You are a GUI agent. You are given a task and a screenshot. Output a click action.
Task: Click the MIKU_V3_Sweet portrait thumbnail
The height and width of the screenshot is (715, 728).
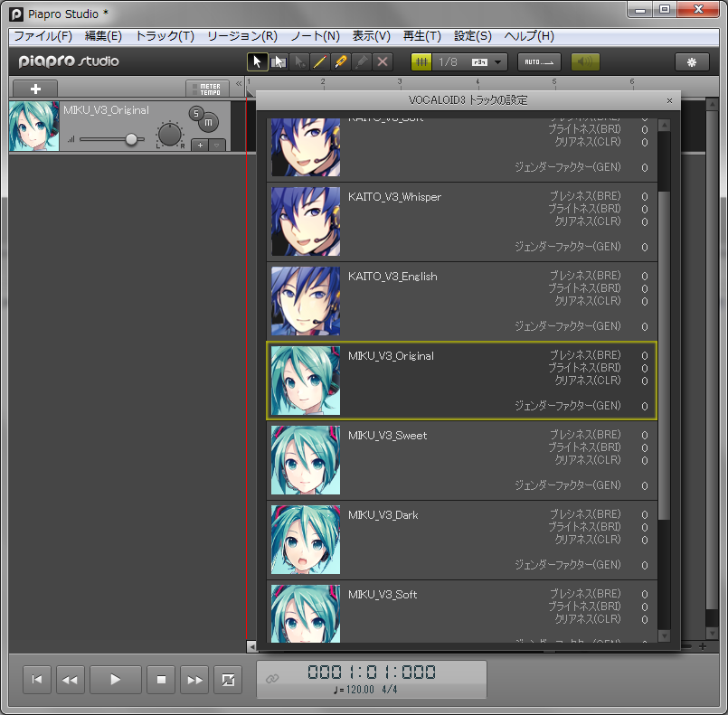coord(306,460)
